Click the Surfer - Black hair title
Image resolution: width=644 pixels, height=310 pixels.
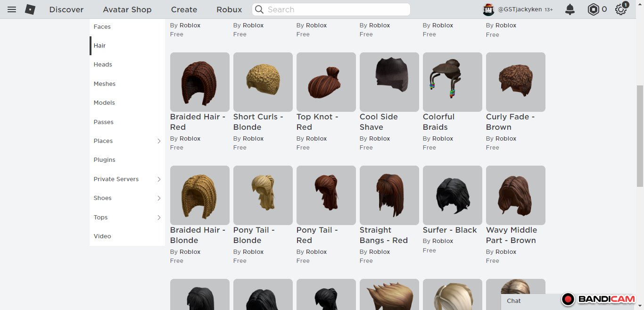[x=450, y=230]
